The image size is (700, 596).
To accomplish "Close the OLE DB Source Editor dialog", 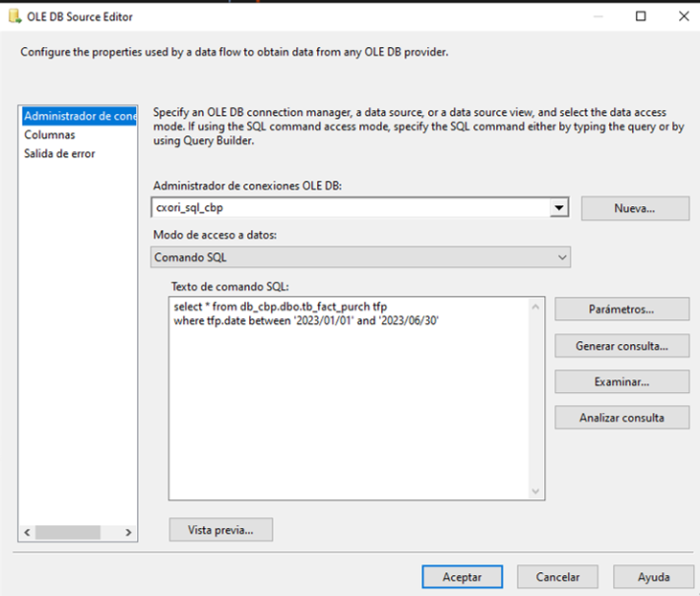I will click(684, 16).
